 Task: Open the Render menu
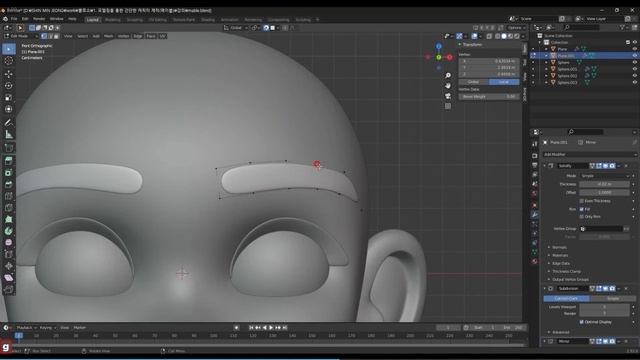(39, 19)
